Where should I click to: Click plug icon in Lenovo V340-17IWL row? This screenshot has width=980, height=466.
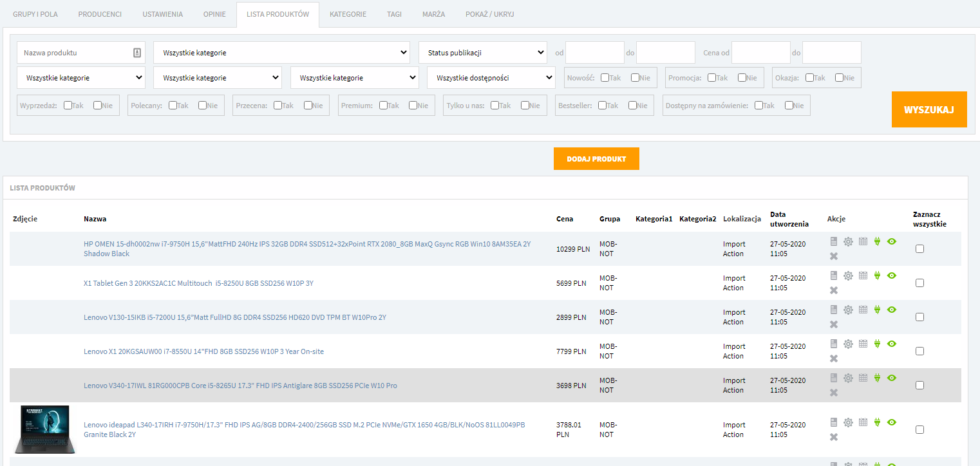point(877,378)
